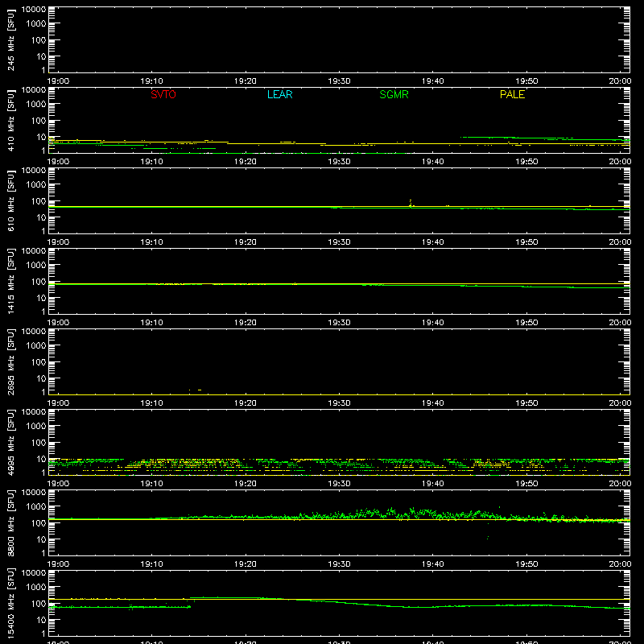Screen dimensions: 644x644
Task: Select the 2695 MHz [SFU] axis label
Action: click(x=10, y=361)
